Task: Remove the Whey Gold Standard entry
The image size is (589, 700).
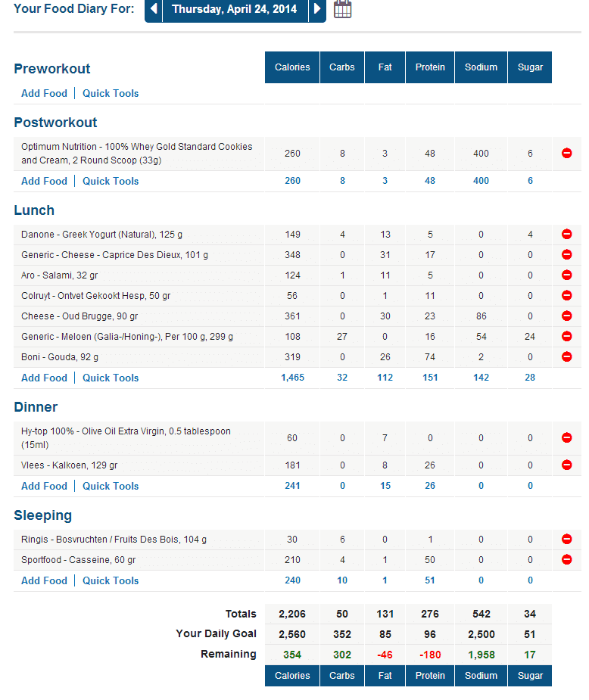Action: click(566, 154)
